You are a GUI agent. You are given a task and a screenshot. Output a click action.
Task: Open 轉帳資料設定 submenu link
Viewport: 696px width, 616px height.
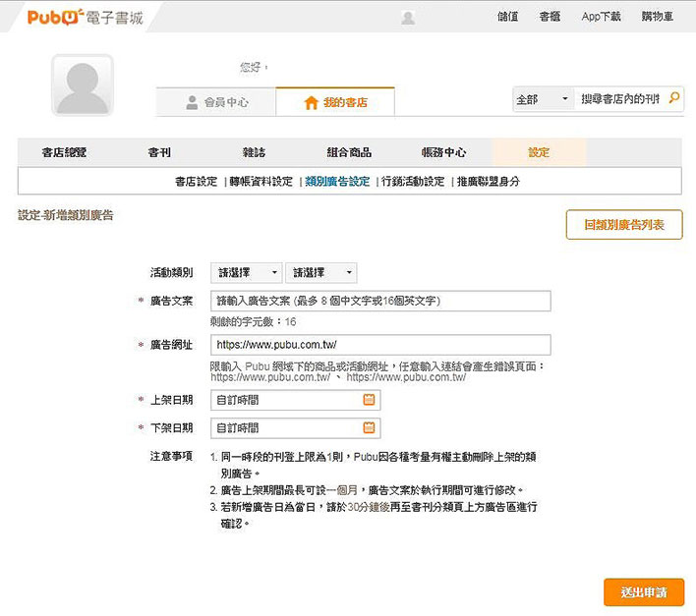click(x=261, y=182)
